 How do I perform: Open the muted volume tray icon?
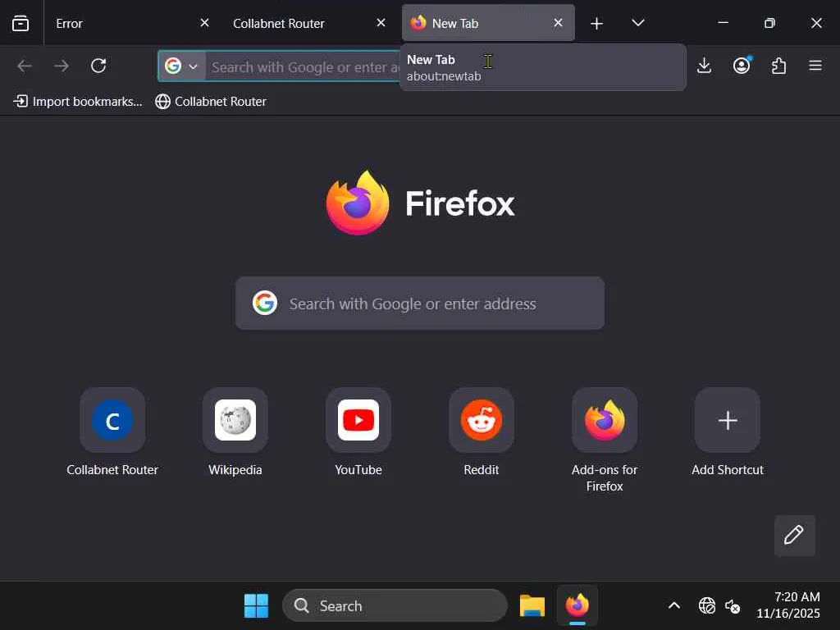(x=733, y=606)
